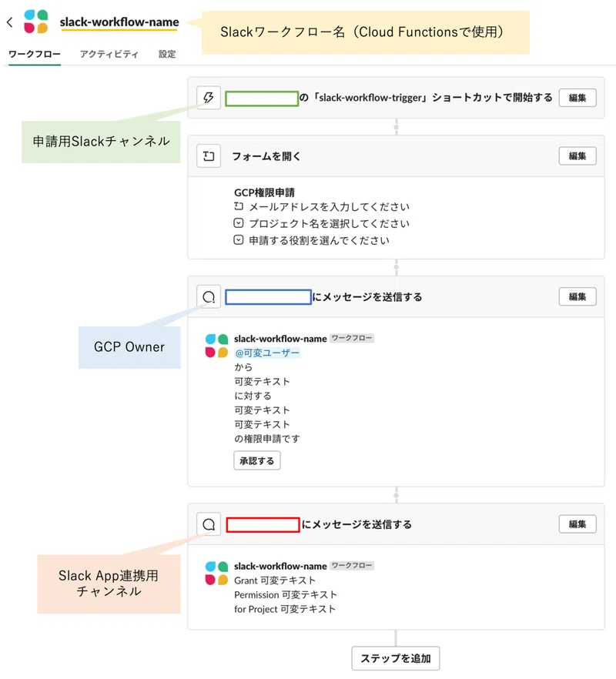Image resolution: width=616 pixels, height=679 pixels.
Task: Click workflow avatar in the Grant message preview
Action: (x=216, y=573)
